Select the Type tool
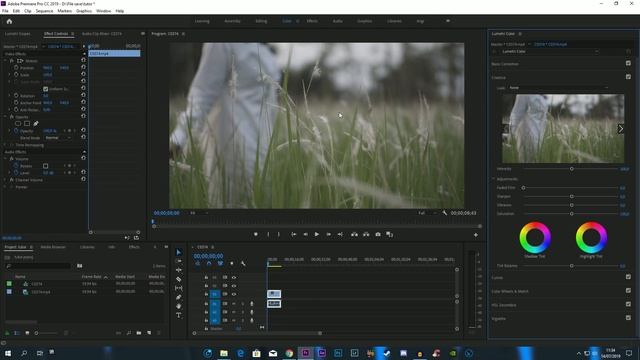The height and width of the screenshot is (360, 640). click(178, 315)
